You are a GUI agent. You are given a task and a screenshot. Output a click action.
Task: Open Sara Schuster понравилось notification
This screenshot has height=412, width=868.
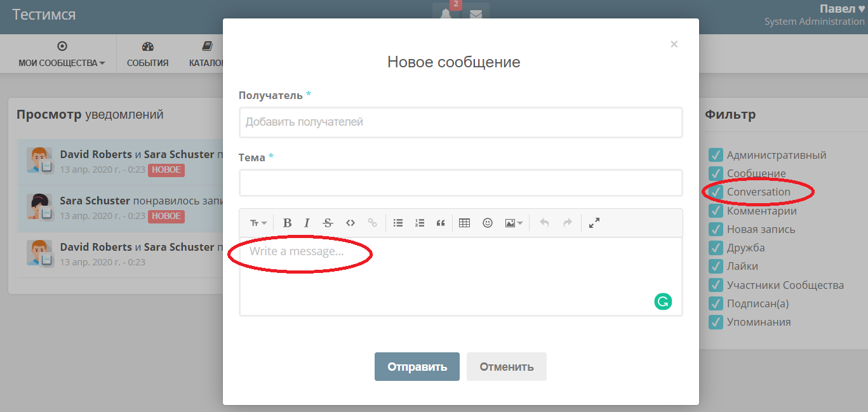[x=121, y=208]
